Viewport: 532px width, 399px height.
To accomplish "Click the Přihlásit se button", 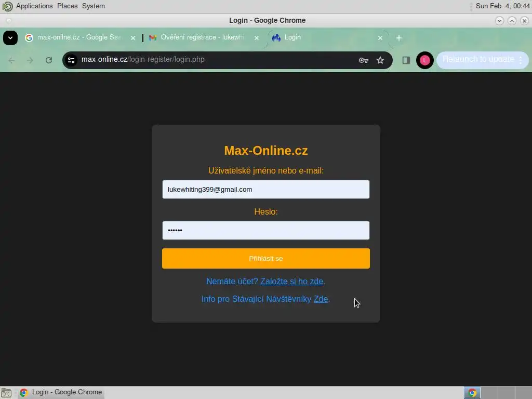I will [265, 259].
